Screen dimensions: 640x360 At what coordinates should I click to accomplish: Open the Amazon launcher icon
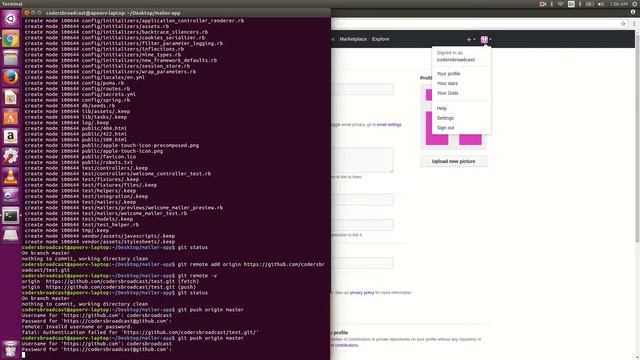pos(11,136)
